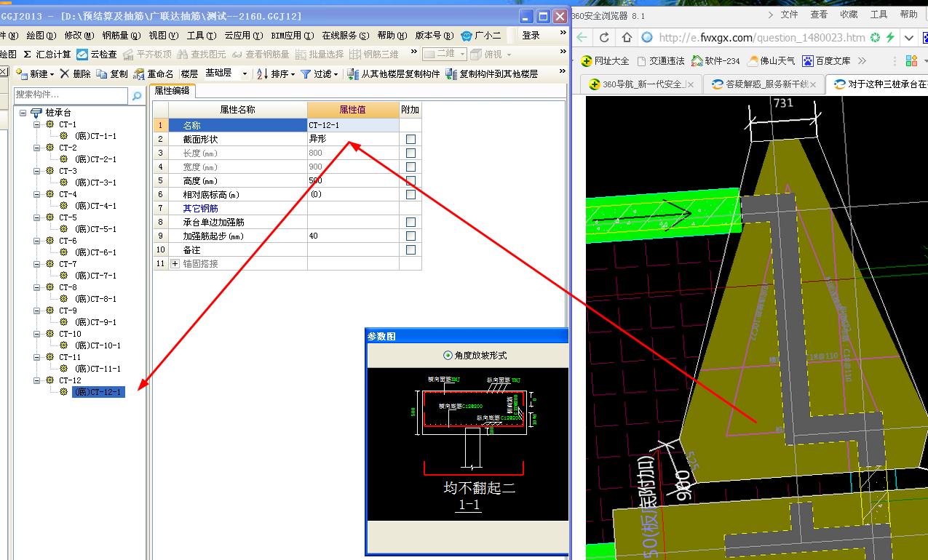Switch to the 属性编辑 tab
The image size is (928, 560).
pyautogui.click(x=172, y=91)
